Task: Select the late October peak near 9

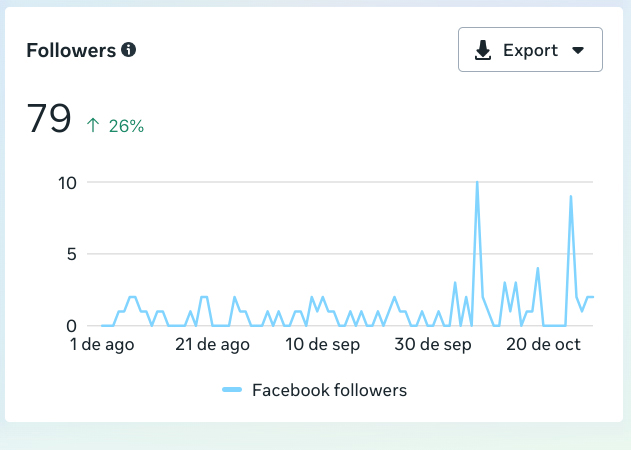Action: tap(570, 197)
